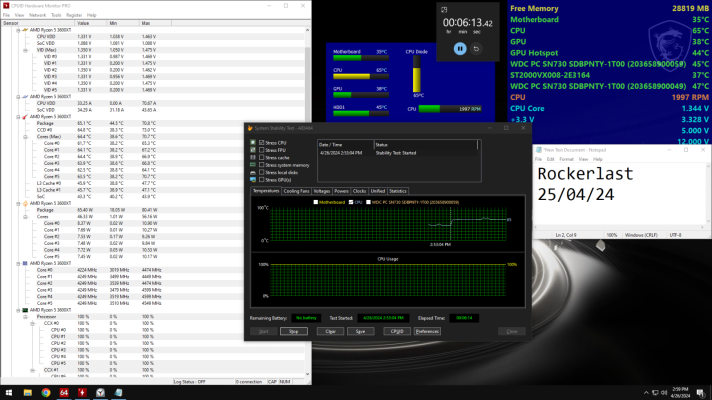Click the Stress FPU icon
Screen dimensions: 712x400
pos(253,150)
